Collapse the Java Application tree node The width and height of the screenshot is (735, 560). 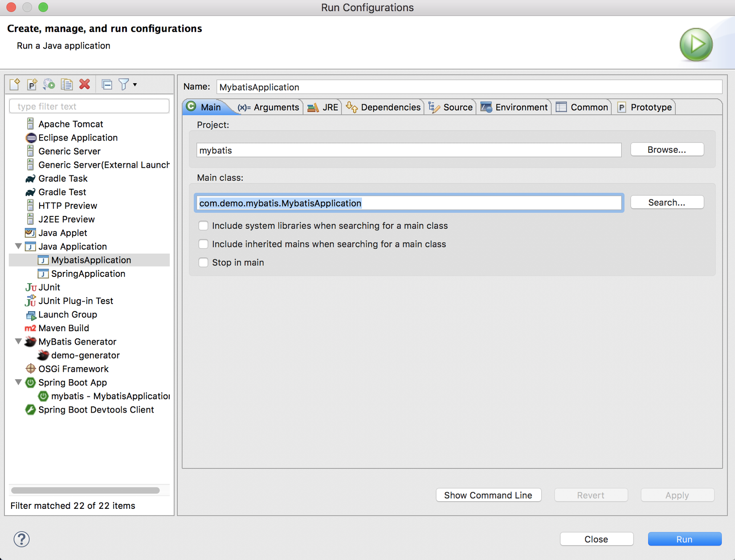click(x=18, y=246)
